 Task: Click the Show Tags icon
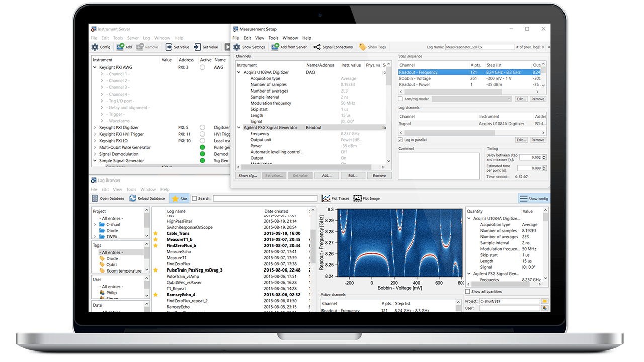[363, 47]
